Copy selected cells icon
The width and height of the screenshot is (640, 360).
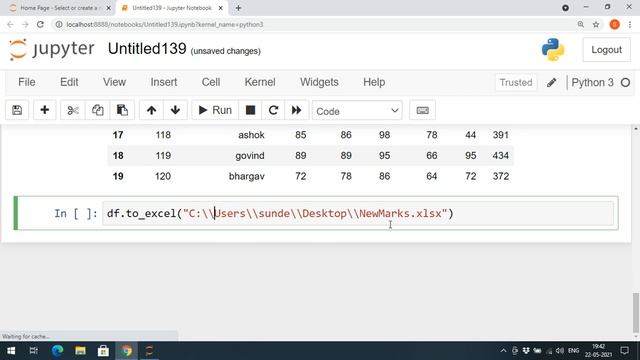coord(98,110)
